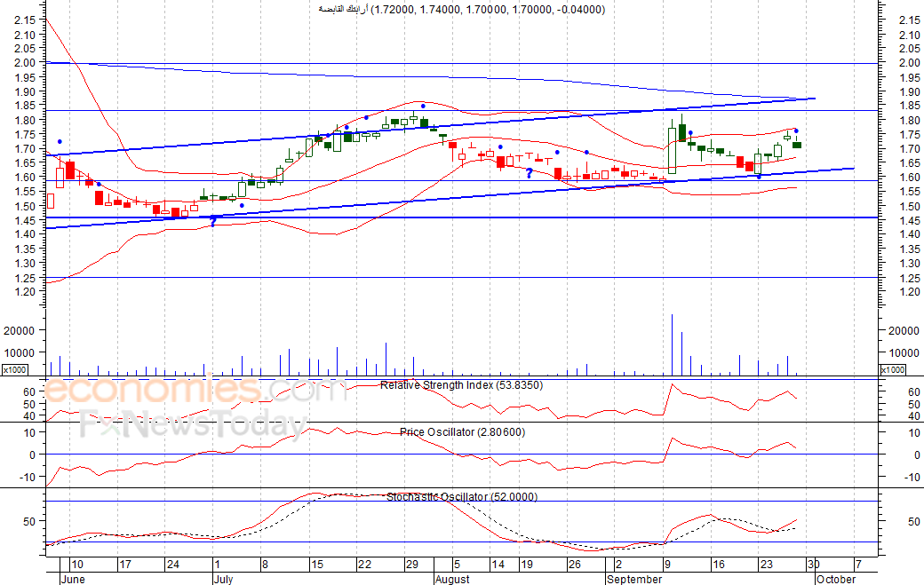This screenshot has height=585, width=924.
Task: Click the Stochastic 50 level on left axis
Action: (29, 521)
